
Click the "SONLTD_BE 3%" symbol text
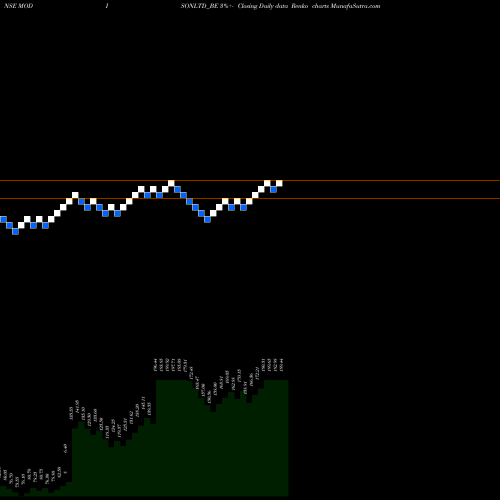204,6
